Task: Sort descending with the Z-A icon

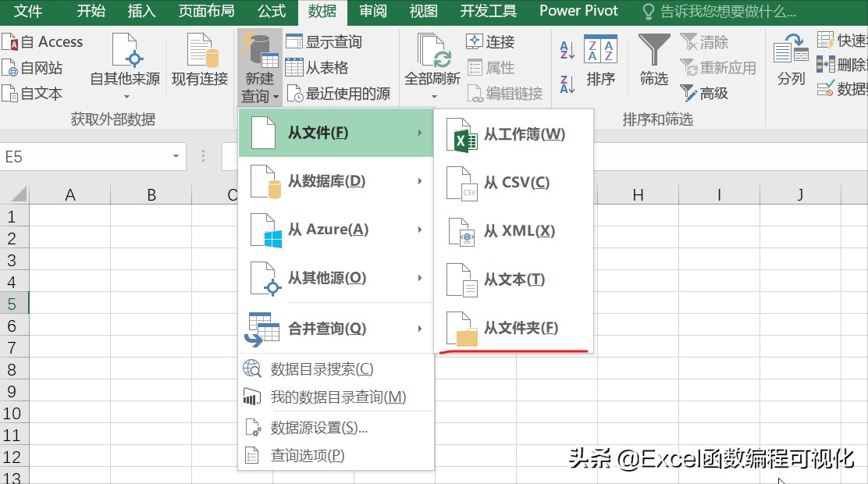Action: 567,83
